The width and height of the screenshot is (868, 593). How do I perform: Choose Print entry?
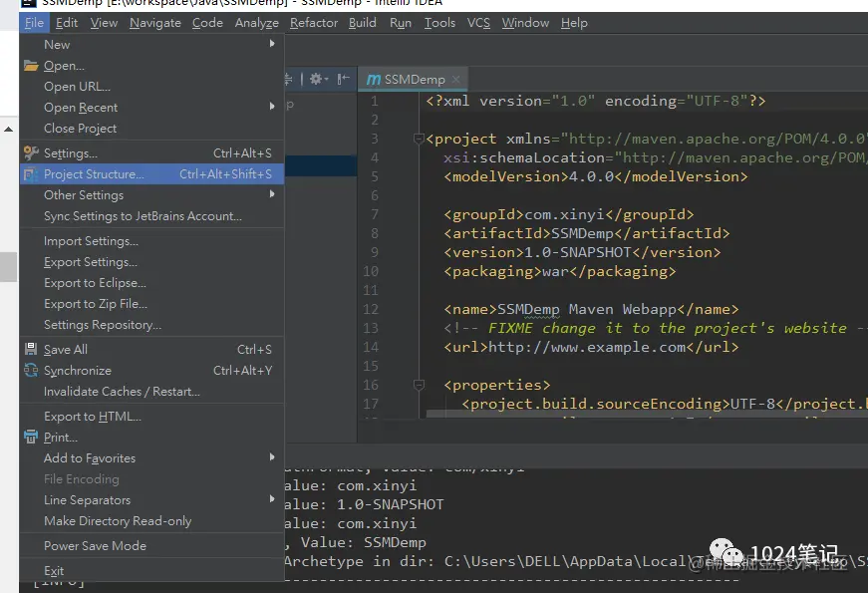click(151, 438)
